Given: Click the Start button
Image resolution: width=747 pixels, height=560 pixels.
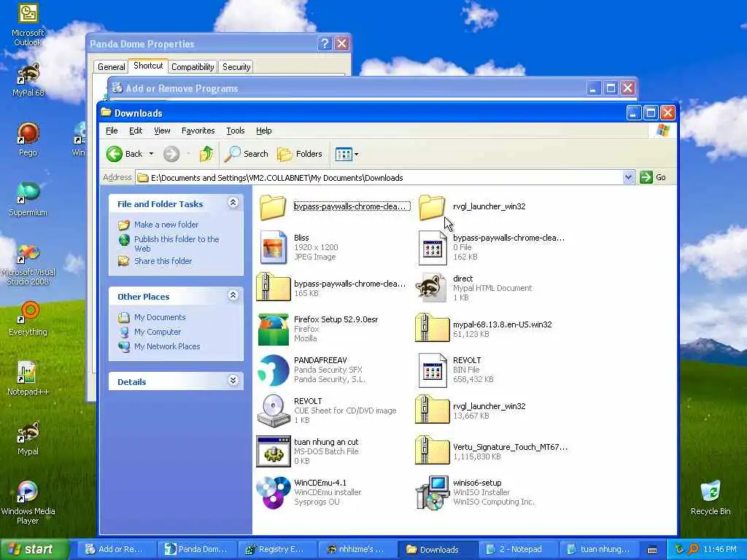Looking at the screenshot, I should [34, 549].
